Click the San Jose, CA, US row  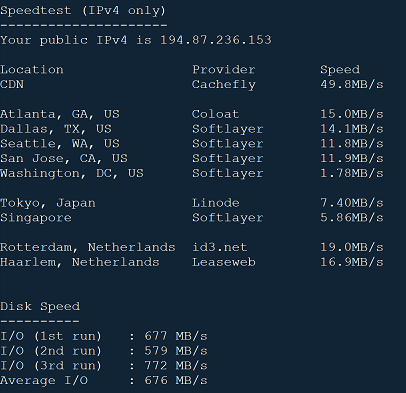click(192, 159)
